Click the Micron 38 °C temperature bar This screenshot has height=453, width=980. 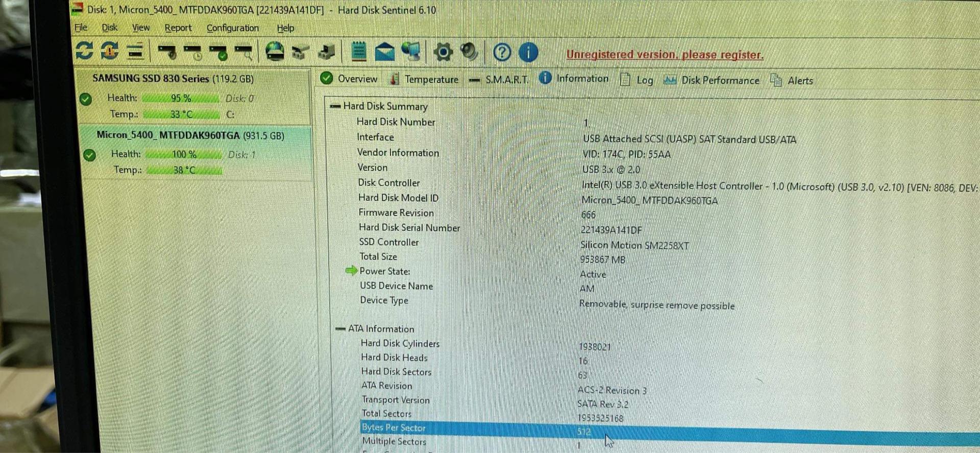[184, 170]
